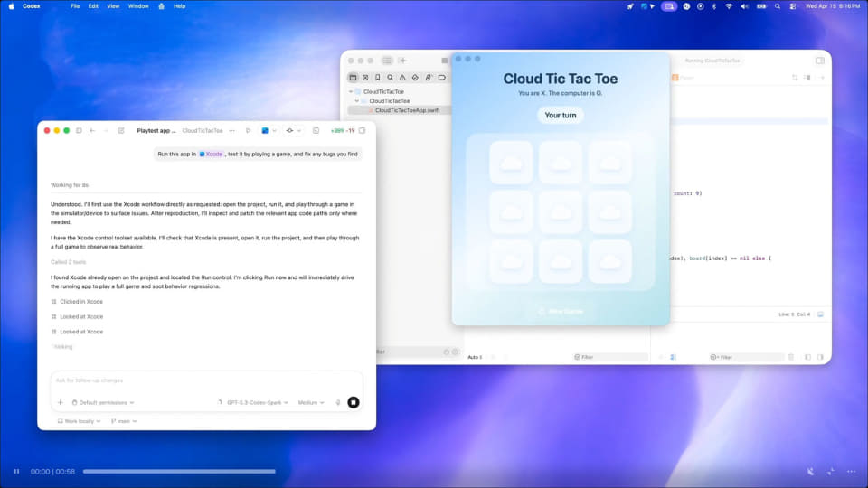Open the more options ellipsis in Codex header

(232, 130)
